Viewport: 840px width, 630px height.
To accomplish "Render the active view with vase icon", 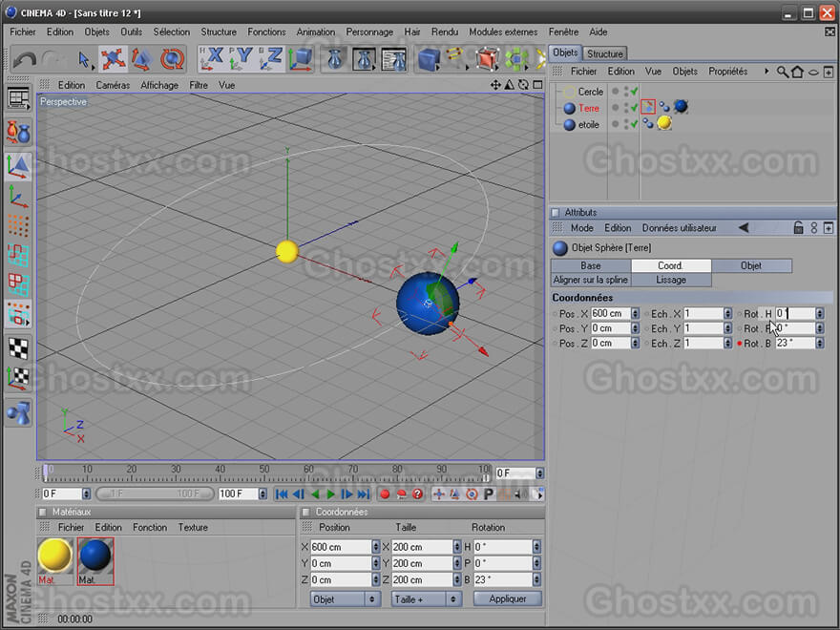I will [x=335, y=59].
